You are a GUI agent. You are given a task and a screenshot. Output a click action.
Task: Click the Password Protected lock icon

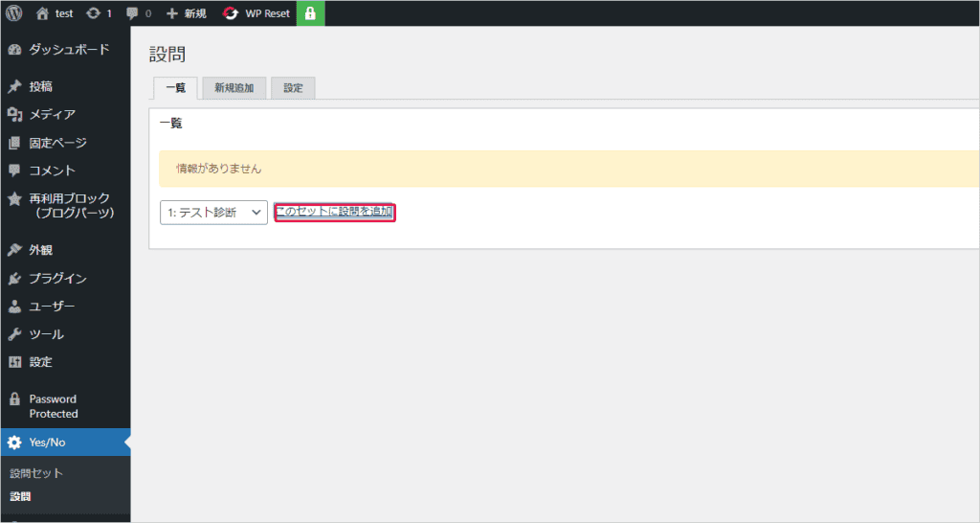14,399
